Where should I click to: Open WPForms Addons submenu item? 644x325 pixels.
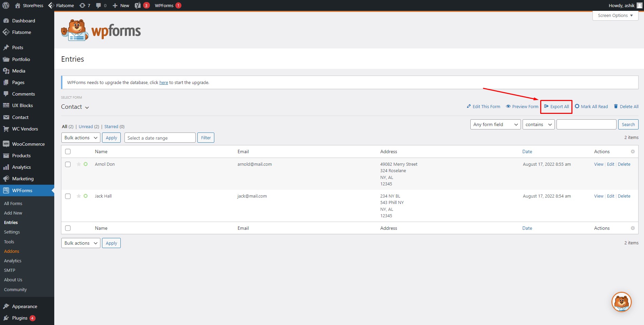pos(12,251)
